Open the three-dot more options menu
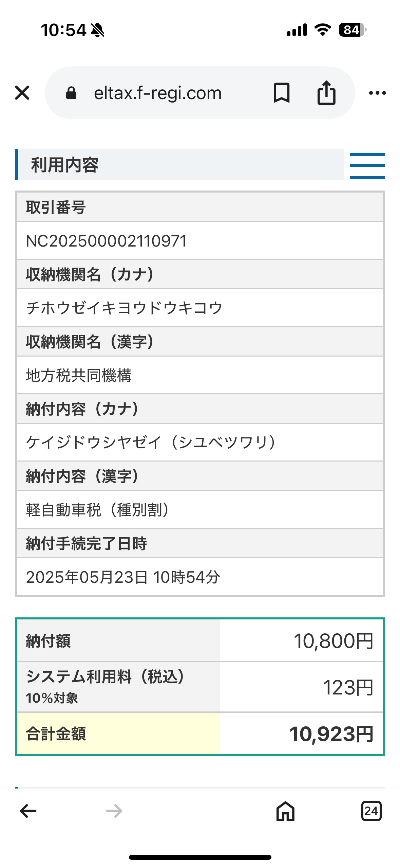The image size is (400, 868). point(377,93)
